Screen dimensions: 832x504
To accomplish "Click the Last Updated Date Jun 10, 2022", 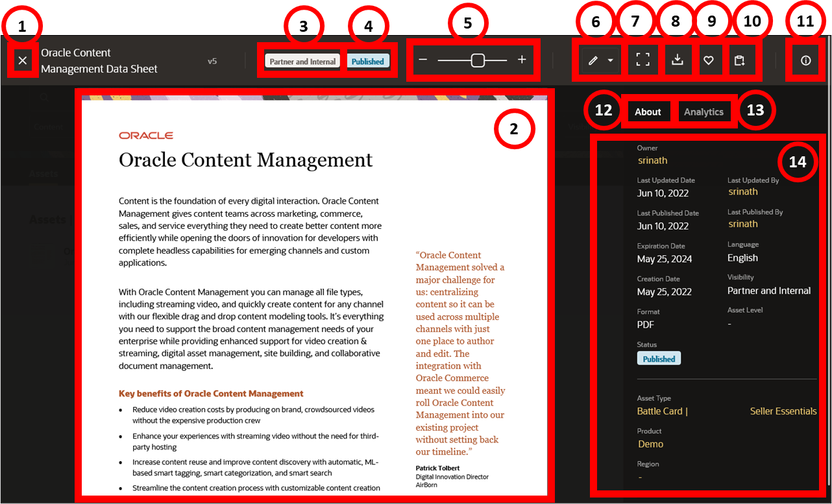I will coord(663,193).
